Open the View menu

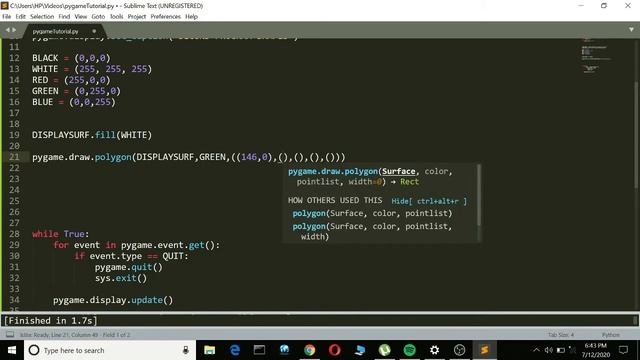tap(80, 17)
